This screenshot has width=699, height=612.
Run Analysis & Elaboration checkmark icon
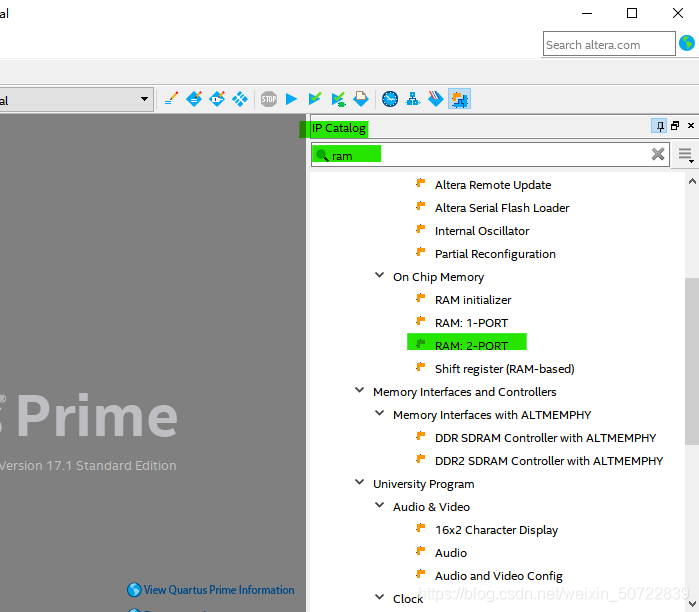coord(315,99)
